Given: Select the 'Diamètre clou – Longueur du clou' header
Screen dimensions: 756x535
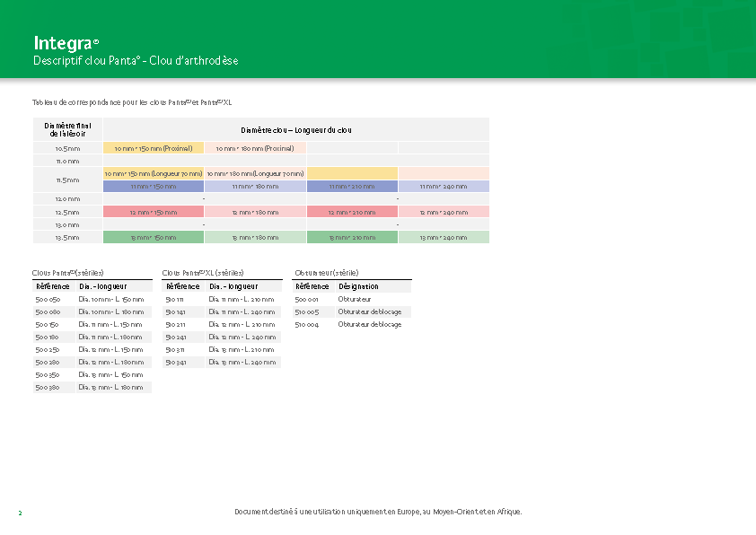Looking at the screenshot, I should 295,130.
